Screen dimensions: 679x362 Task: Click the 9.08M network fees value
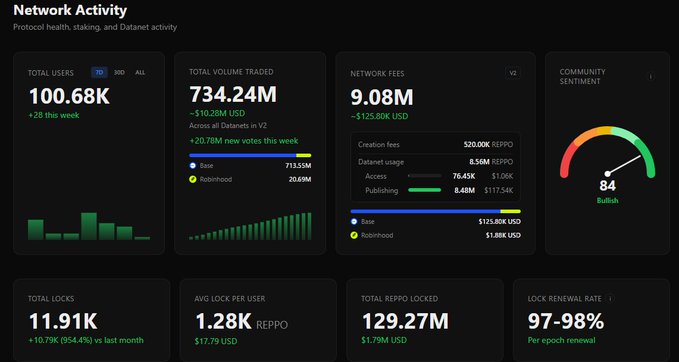tap(382, 97)
